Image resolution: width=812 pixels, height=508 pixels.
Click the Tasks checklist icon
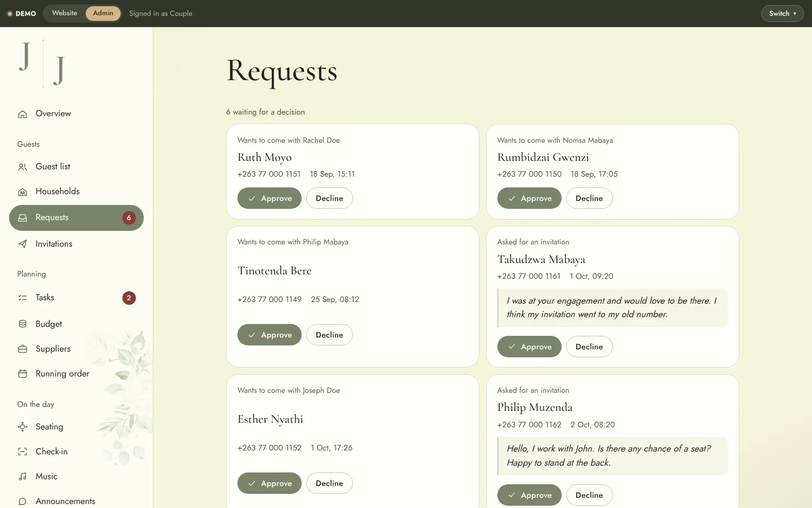[x=23, y=298]
